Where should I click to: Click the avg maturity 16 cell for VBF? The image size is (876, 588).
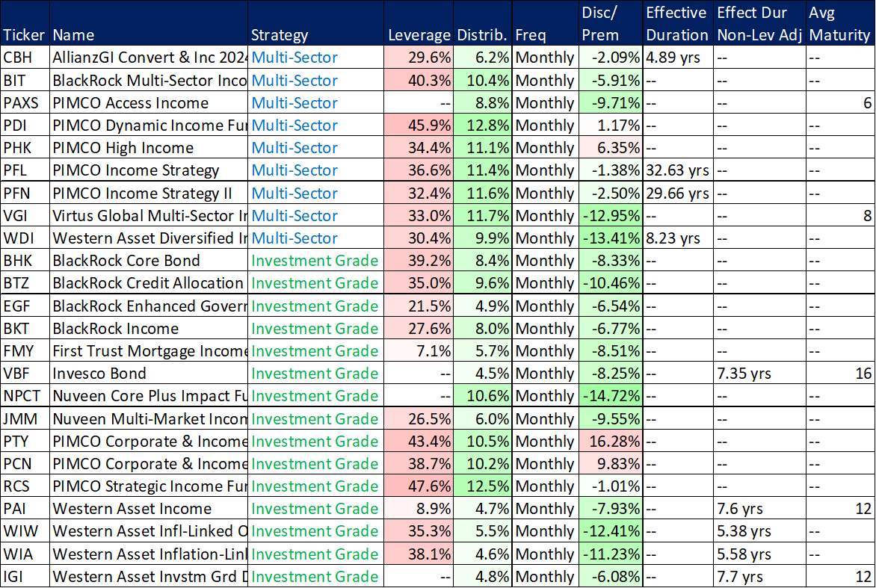tap(839, 373)
